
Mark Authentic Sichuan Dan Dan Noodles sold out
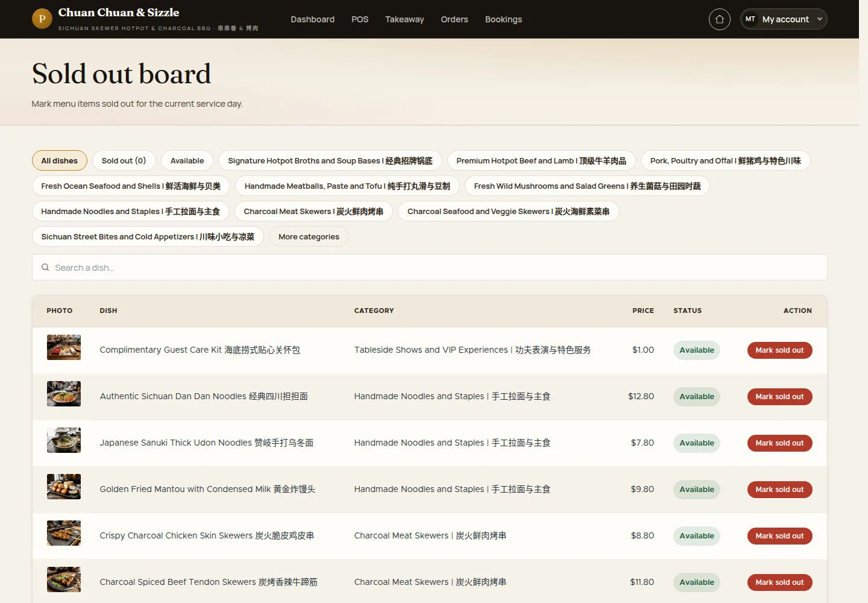click(x=779, y=397)
